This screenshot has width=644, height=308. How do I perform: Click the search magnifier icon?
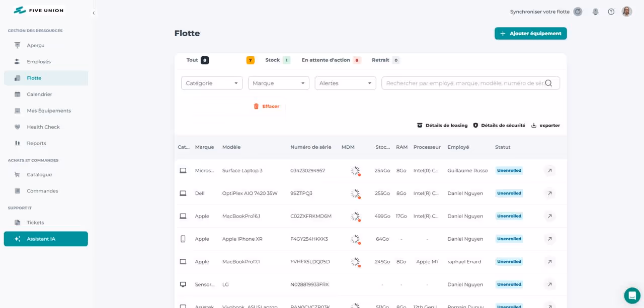click(x=548, y=83)
